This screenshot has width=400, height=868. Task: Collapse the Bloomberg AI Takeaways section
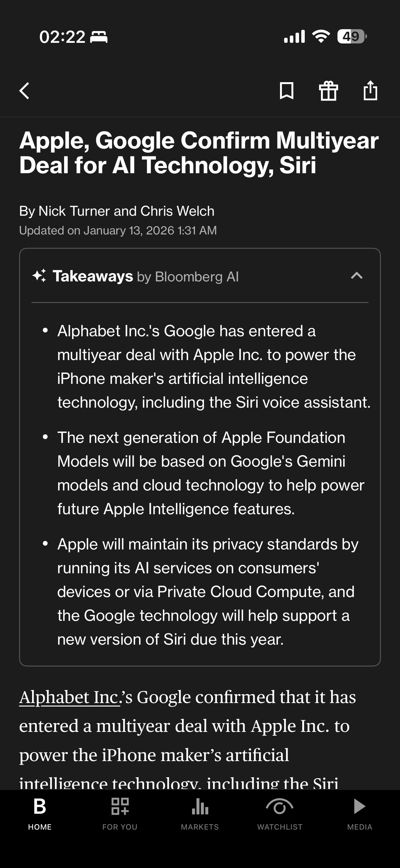click(357, 276)
